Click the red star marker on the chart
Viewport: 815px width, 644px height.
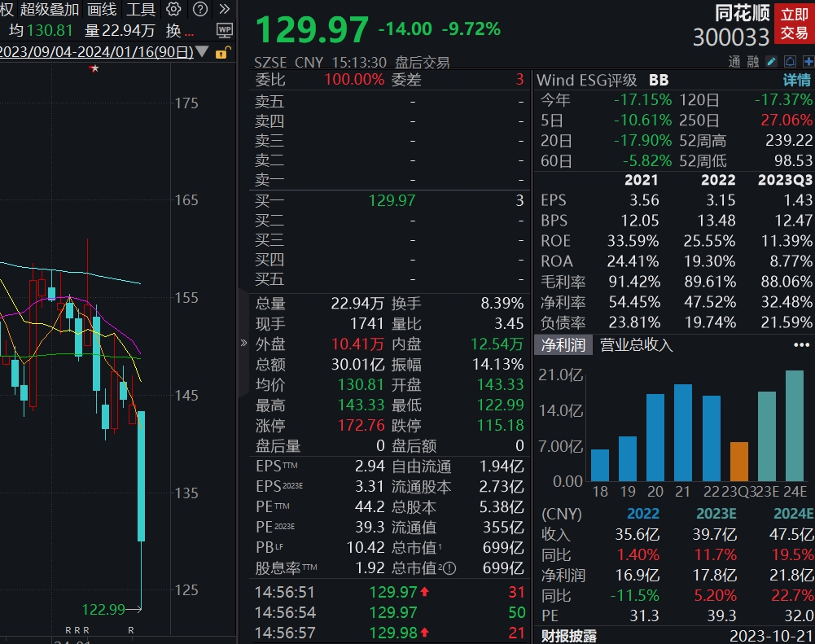[94, 68]
